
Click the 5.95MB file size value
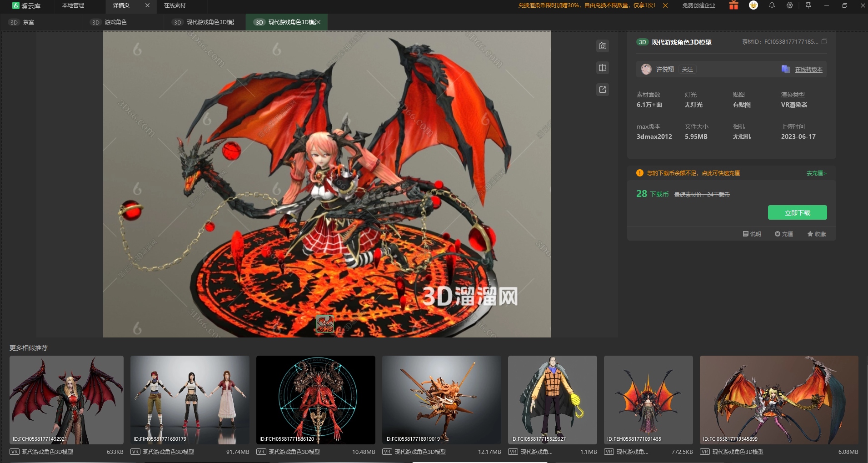[x=696, y=136]
